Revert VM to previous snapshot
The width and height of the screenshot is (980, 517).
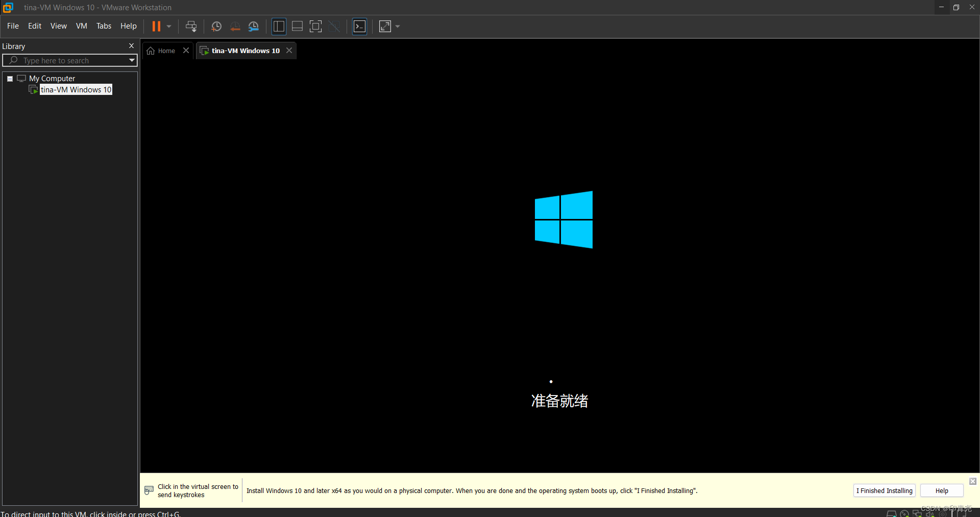pos(235,27)
